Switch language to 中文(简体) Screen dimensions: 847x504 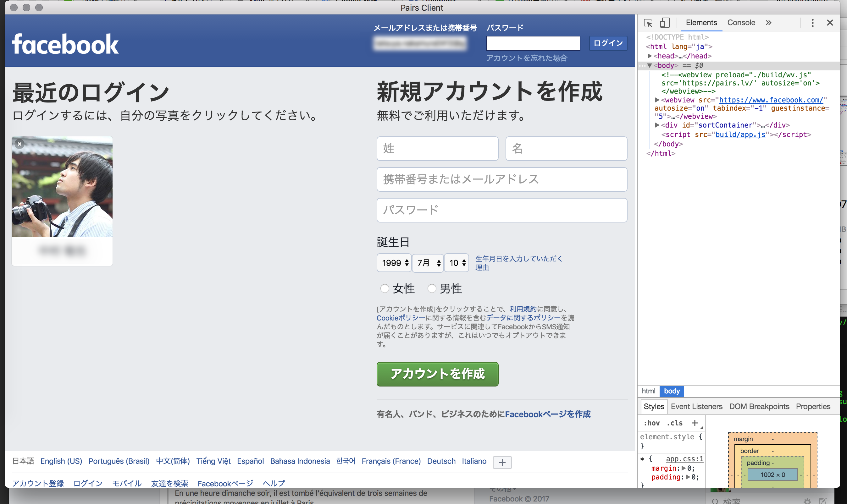(x=173, y=461)
